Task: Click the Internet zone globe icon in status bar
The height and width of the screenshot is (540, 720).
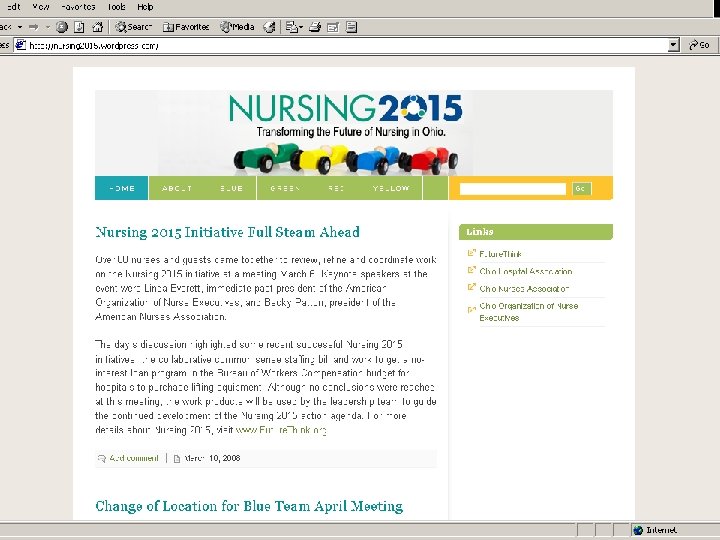Action: pyautogui.click(x=638, y=530)
